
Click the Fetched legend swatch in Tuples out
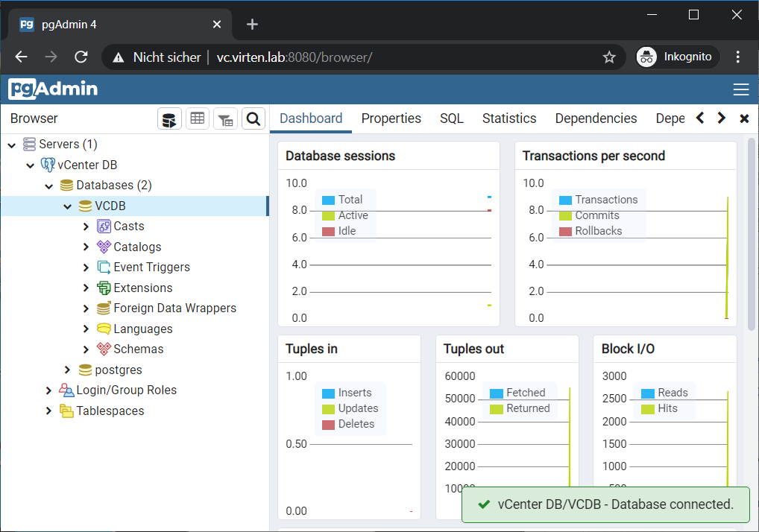tap(496, 393)
